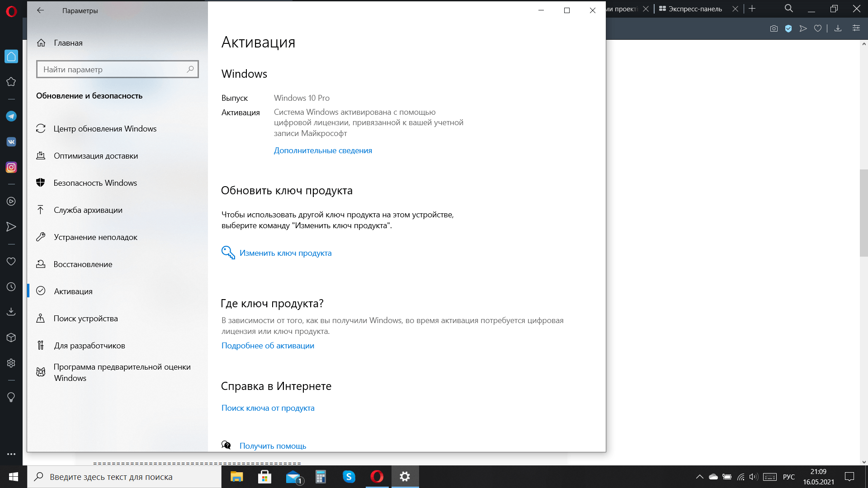Open Подробнее об активации link
The height and width of the screenshot is (488, 868).
tap(268, 346)
